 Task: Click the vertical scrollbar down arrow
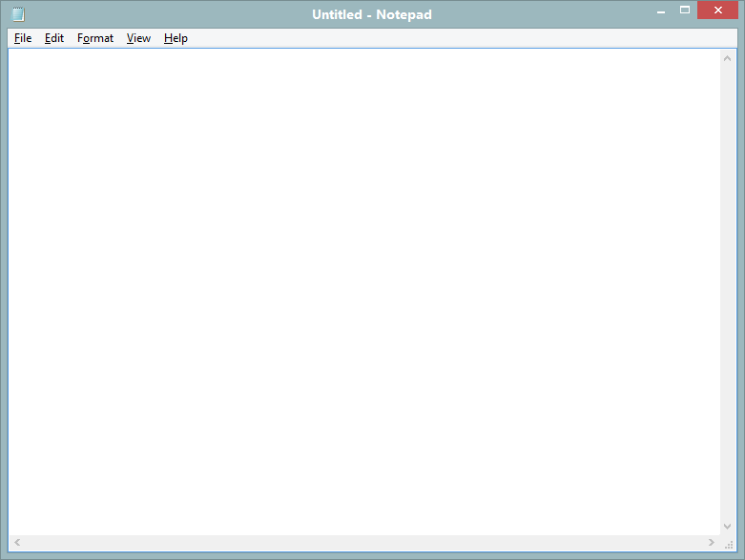[x=727, y=527]
